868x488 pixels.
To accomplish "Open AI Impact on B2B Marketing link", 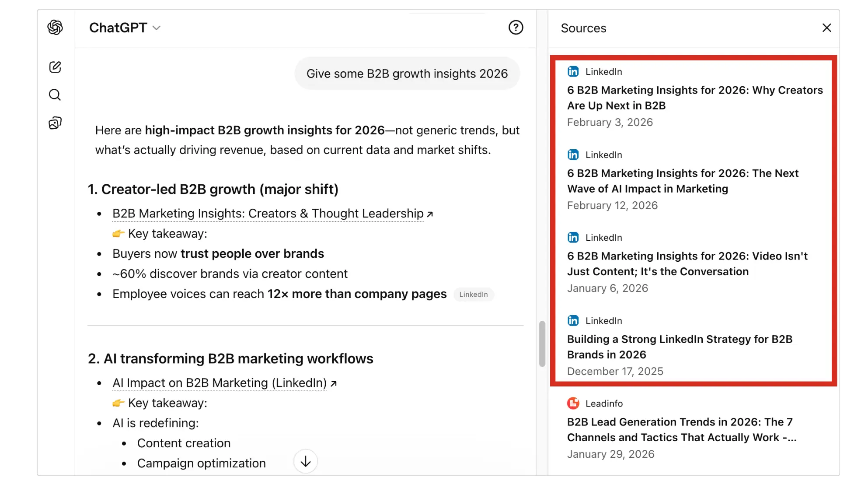I will point(220,383).
